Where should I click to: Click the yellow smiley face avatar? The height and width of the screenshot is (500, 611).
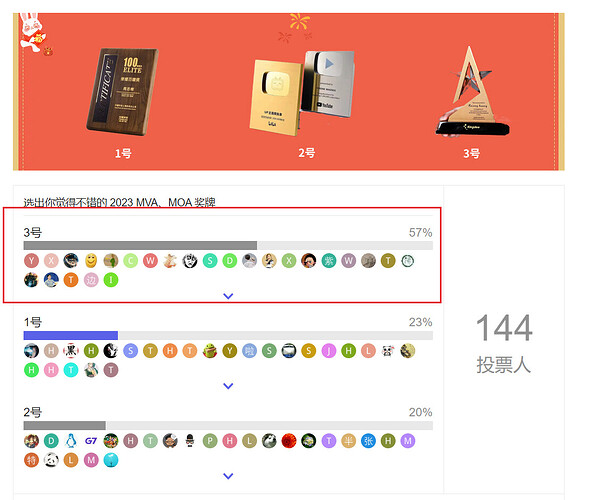coord(91,261)
